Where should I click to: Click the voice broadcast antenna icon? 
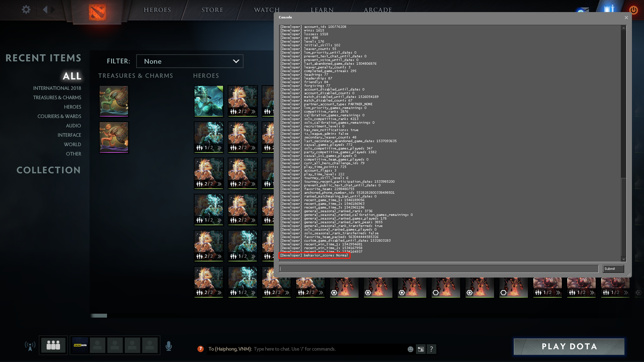coord(30,346)
